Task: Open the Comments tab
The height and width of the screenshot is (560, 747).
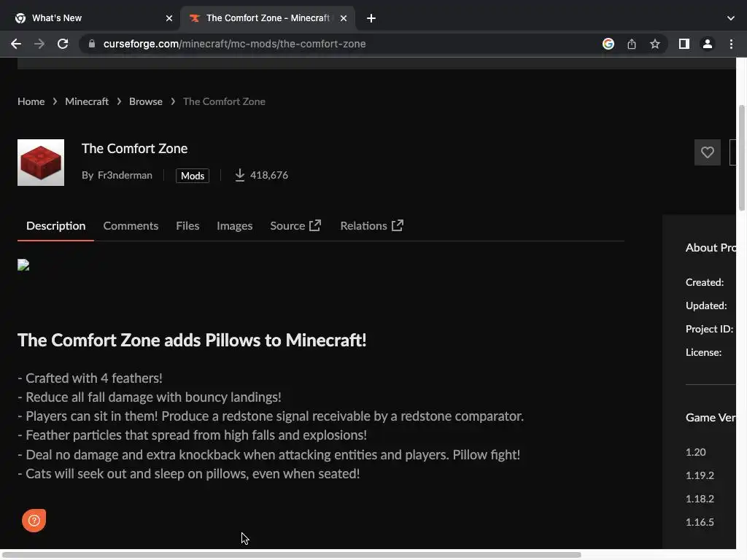Action: (x=131, y=226)
